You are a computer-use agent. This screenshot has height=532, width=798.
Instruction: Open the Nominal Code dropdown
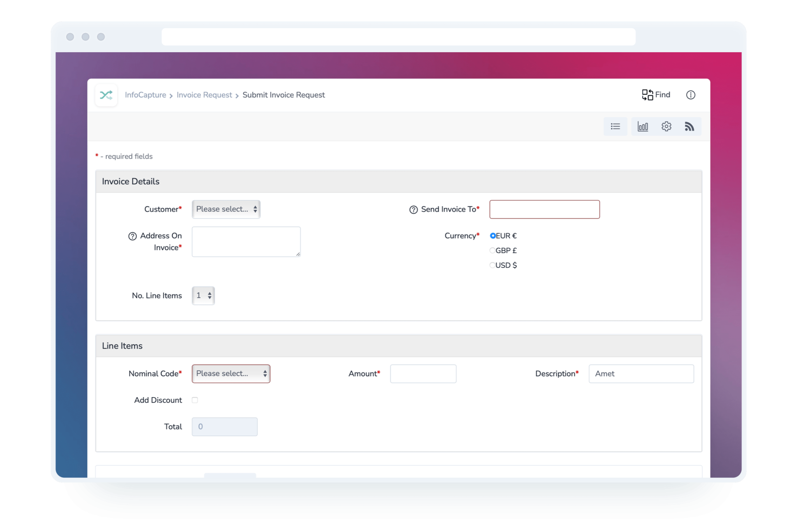point(231,373)
